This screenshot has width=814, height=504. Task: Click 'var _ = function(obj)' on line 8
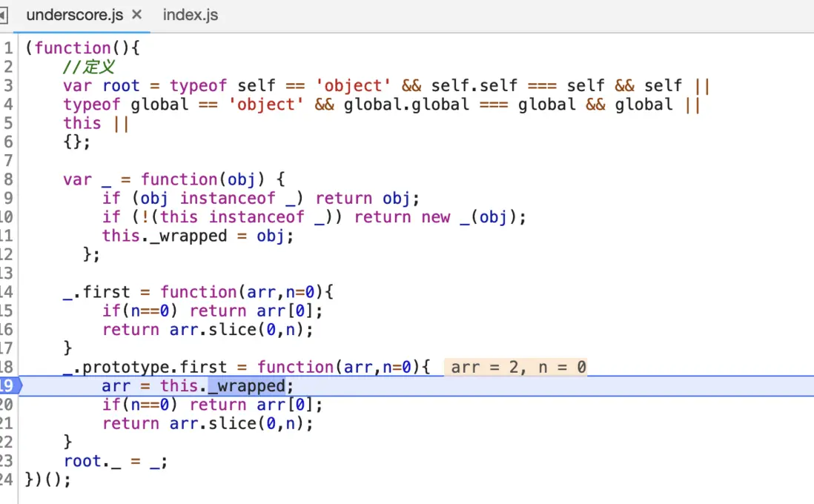point(164,179)
